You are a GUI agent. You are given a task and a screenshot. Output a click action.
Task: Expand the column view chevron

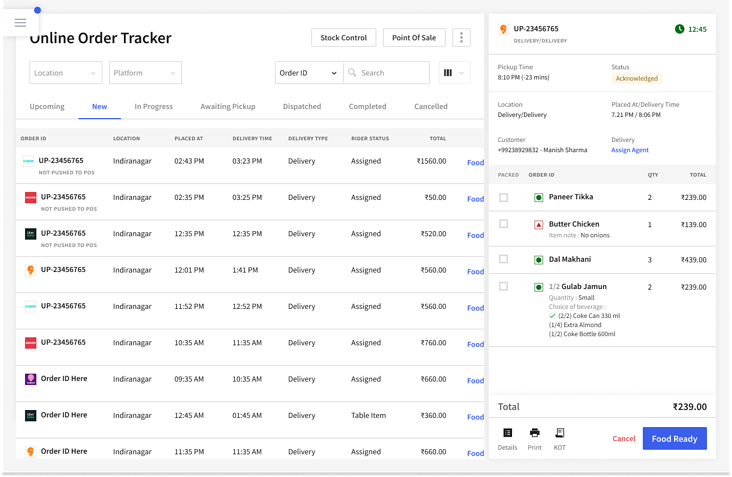click(x=461, y=73)
